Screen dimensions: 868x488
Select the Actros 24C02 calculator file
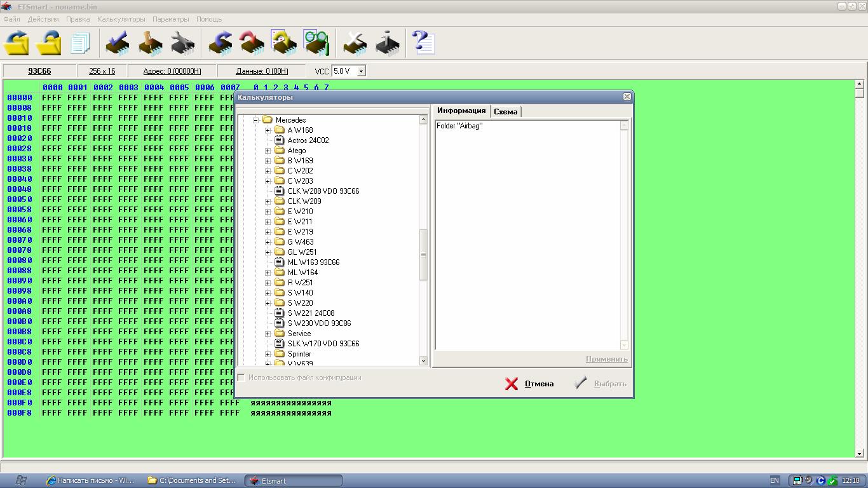pos(308,140)
